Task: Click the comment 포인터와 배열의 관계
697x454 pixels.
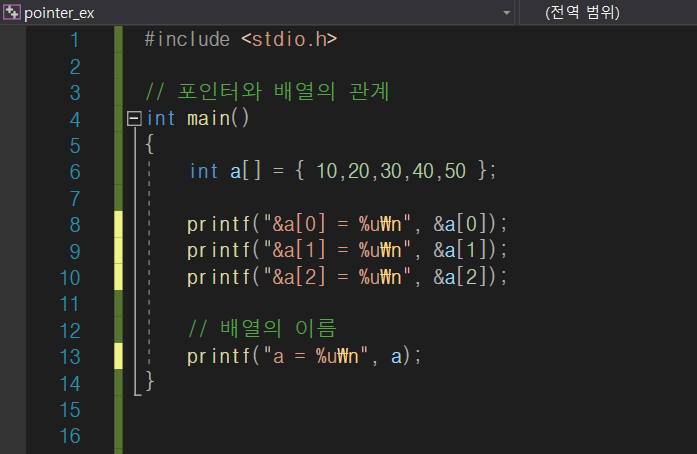Action: coord(268,92)
